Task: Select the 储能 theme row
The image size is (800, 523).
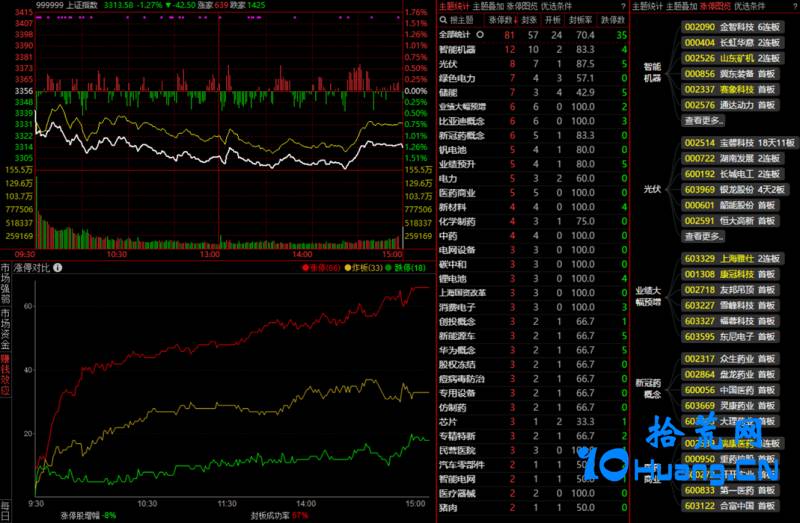Action: click(533, 92)
